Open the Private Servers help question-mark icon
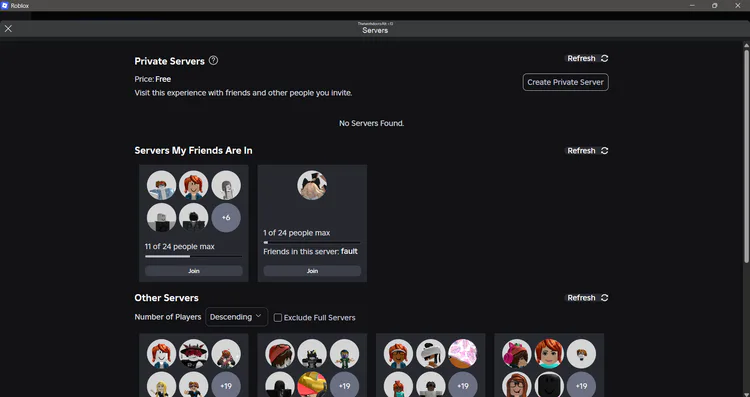The image size is (750, 397). [214, 60]
